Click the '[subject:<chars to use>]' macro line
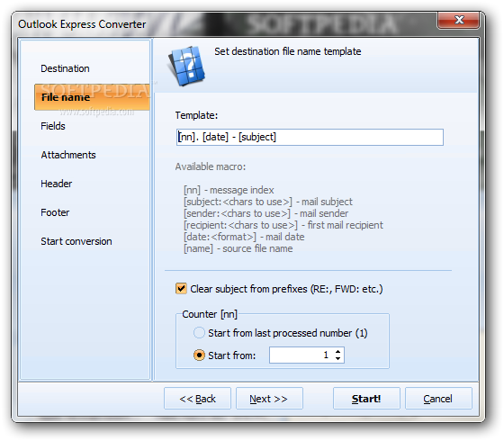 click(268, 202)
